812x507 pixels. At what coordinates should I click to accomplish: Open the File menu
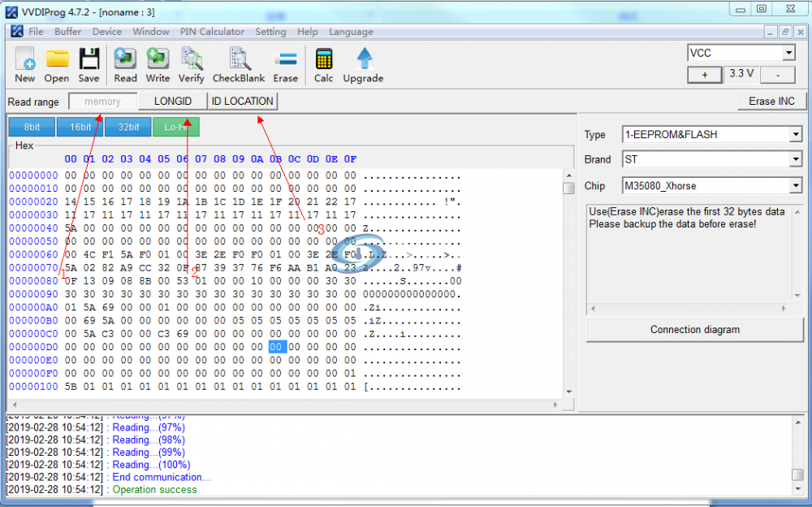point(36,32)
